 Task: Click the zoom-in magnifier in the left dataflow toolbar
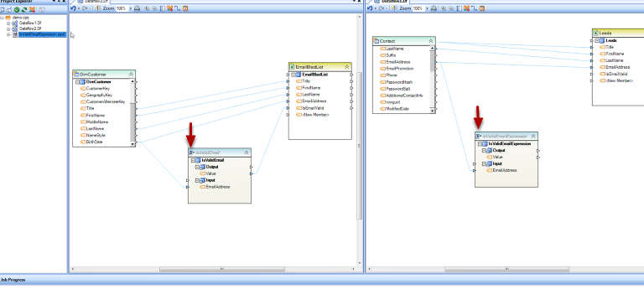pos(148,8)
